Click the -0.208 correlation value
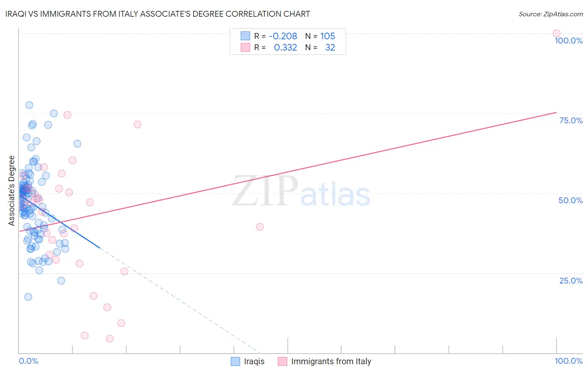This screenshot has height=373, width=588. point(283,36)
